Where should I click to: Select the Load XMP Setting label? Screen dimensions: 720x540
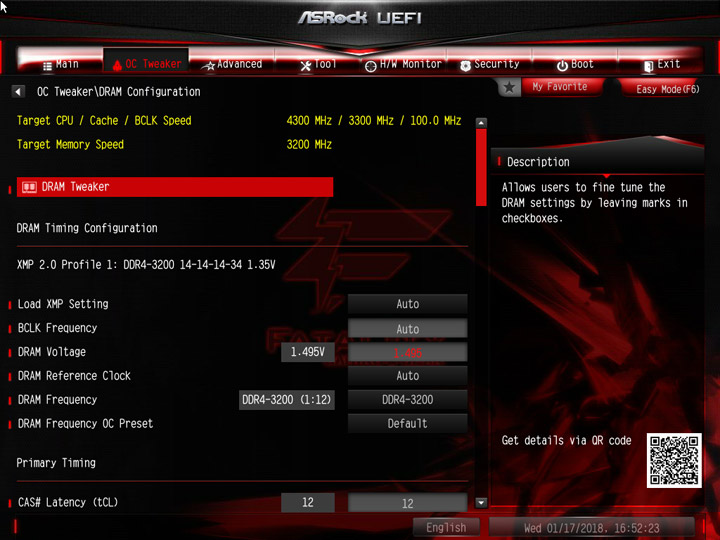click(63, 304)
